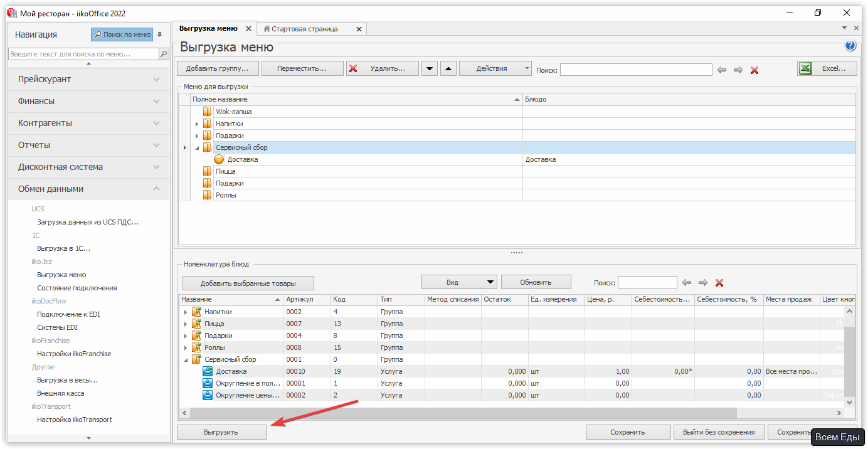Viewport: 868px width, 449px height.
Task: Go to next top search result arrow
Action: [738, 70]
